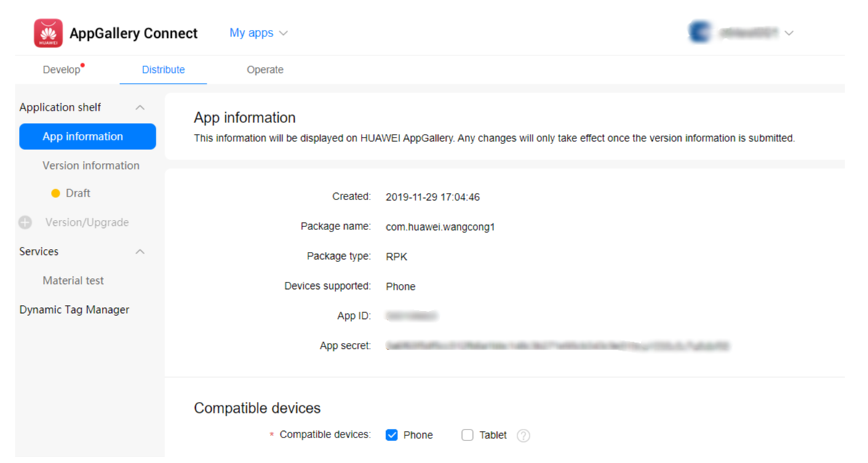Open the My apps dropdown
Image resolution: width=868 pixels, height=463 pixels.
[258, 33]
